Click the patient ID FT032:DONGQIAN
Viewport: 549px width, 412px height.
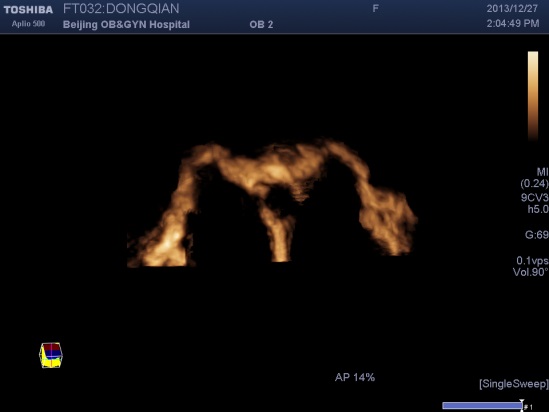121,9
